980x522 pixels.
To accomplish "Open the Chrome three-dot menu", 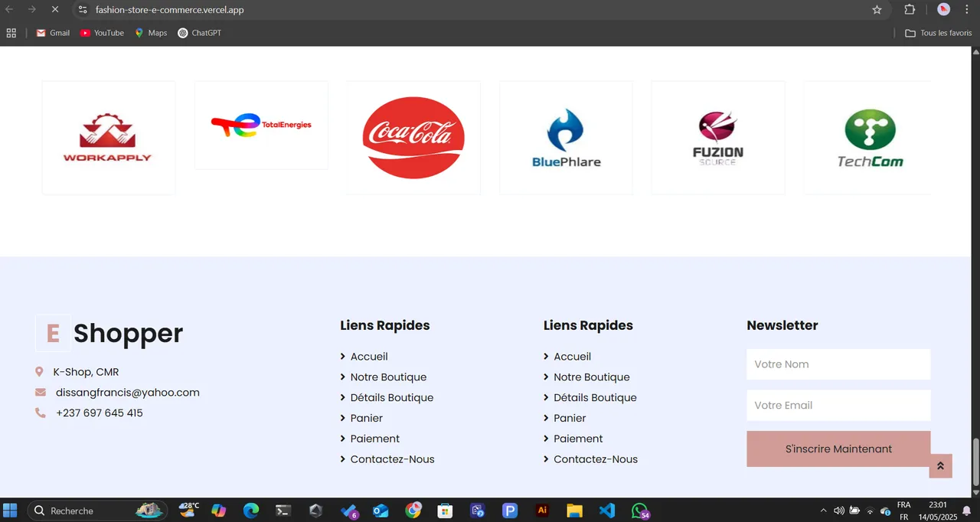I will [966, 10].
